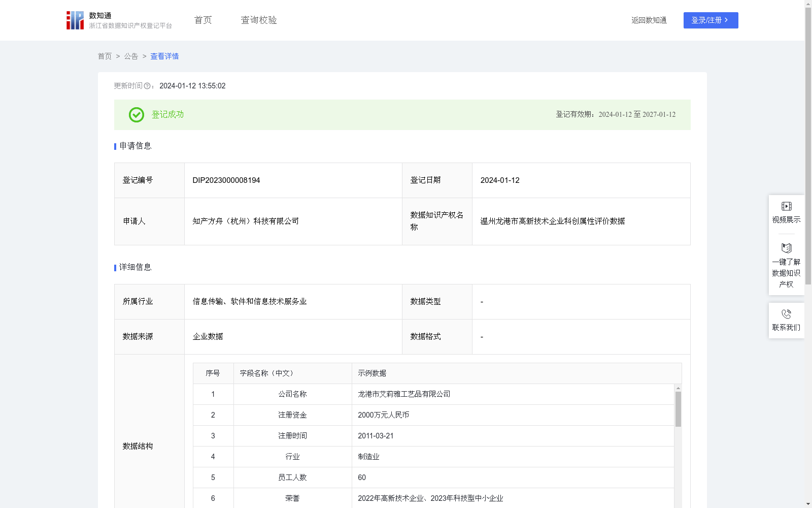
Task: Click the 序号 column header
Action: pyautogui.click(x=213, y=373)
